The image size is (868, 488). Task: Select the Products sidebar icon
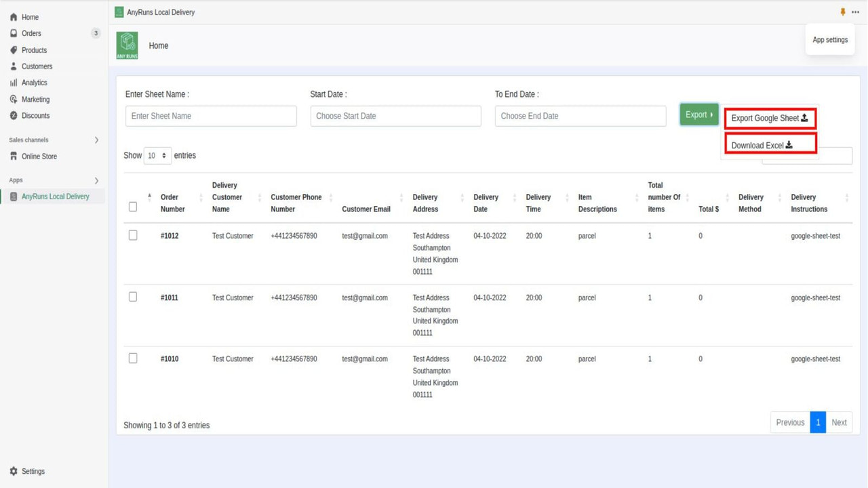(14, 49)
